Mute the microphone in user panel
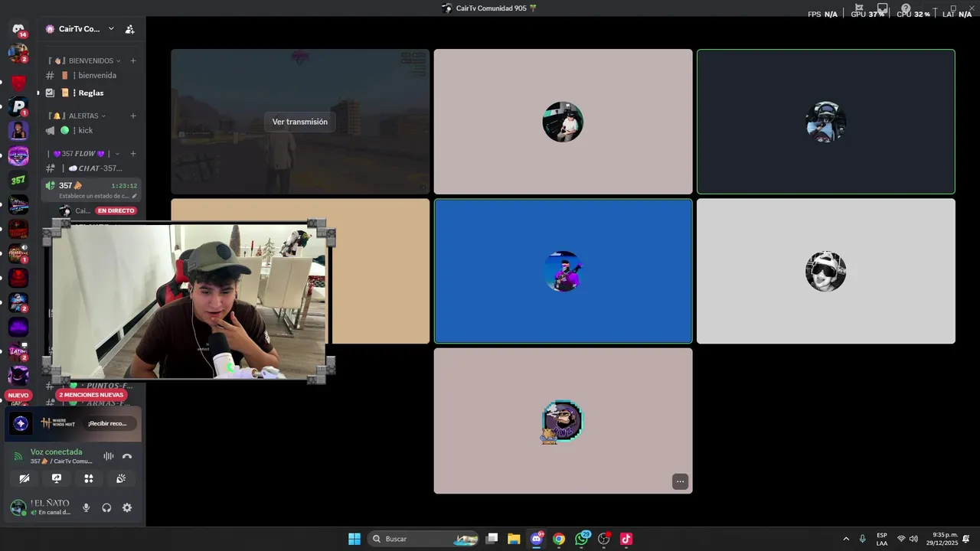This screenshot has height=551, width=980. click(86, 507)
